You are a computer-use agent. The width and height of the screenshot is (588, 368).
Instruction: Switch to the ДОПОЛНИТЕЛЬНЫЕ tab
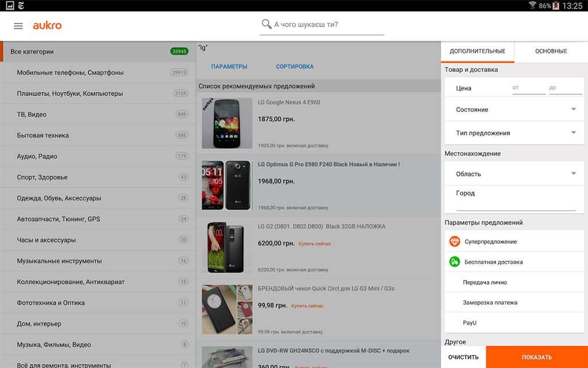click(x=477, y=51)
